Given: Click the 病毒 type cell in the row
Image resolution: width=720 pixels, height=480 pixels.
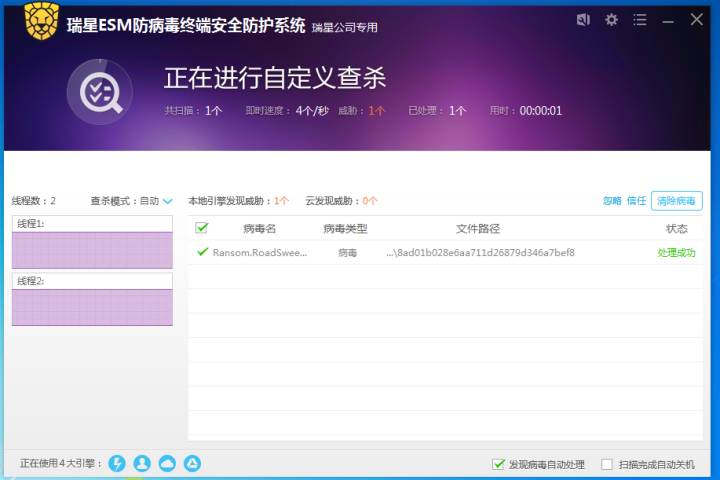Looking at the screenshot, I should pos(348,253).
